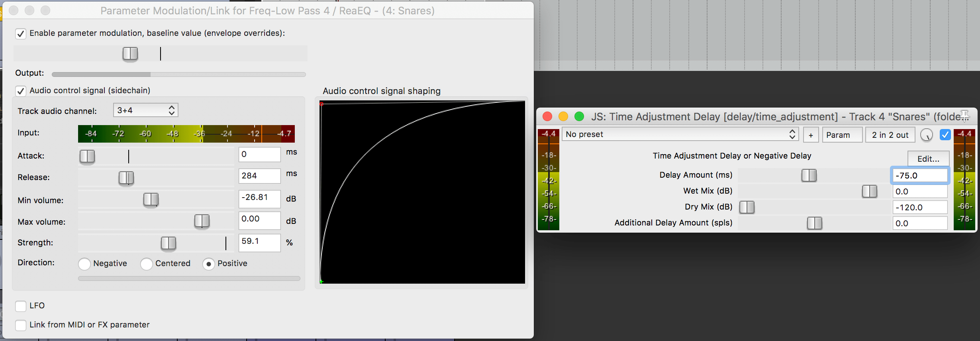Toggle the JS plugin bypass checkbox

945,135
